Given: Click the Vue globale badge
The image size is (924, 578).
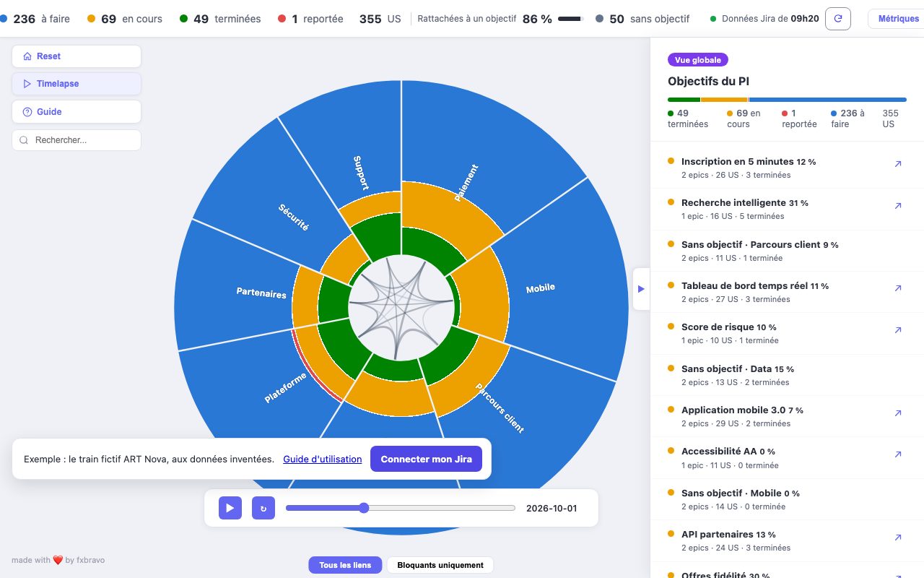Looking at the screenshot, I should point(698,60).
